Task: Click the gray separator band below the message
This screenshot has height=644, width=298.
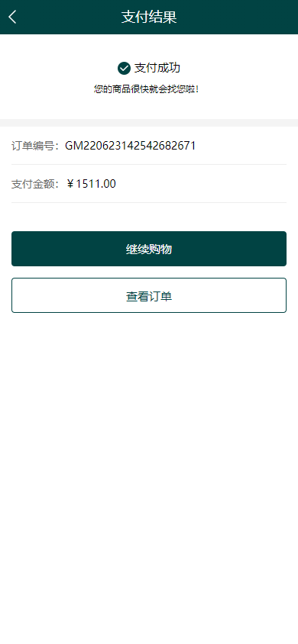Action: point(149,123)
